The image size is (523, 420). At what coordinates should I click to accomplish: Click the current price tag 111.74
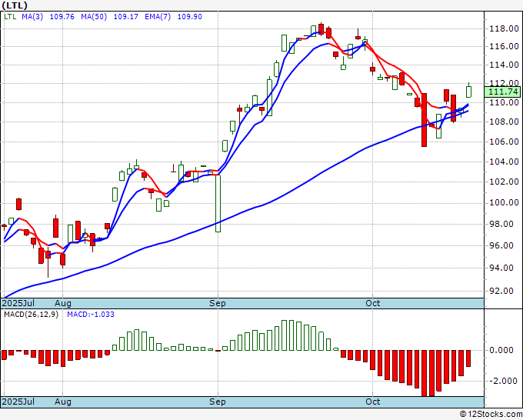[503, 92]
